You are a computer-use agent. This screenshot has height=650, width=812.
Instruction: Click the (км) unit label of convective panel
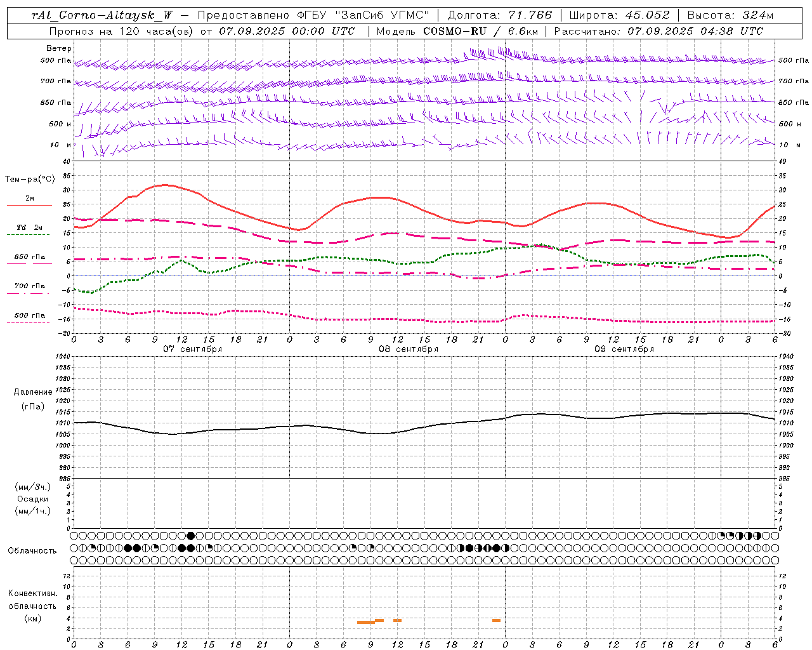tap(33, 618)
